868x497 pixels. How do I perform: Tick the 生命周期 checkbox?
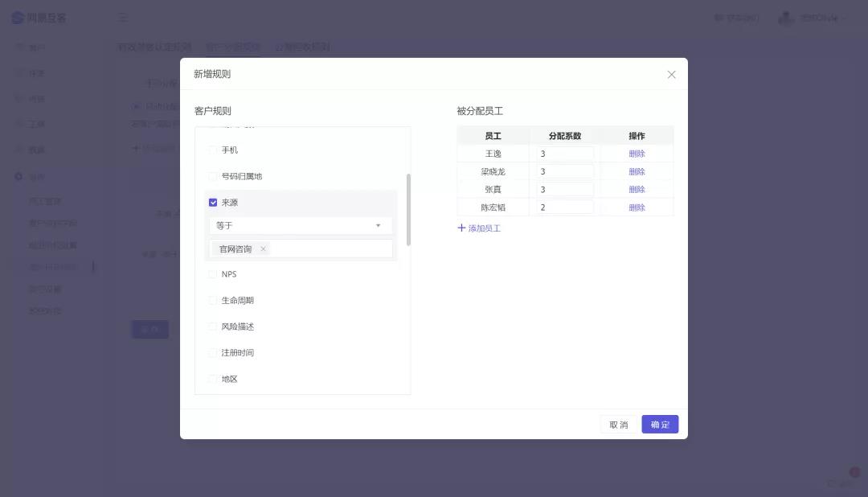(x=213, y=301)
